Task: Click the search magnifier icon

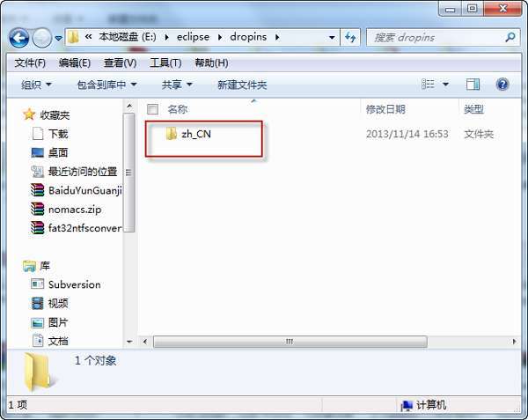Action: click(510, 37)
